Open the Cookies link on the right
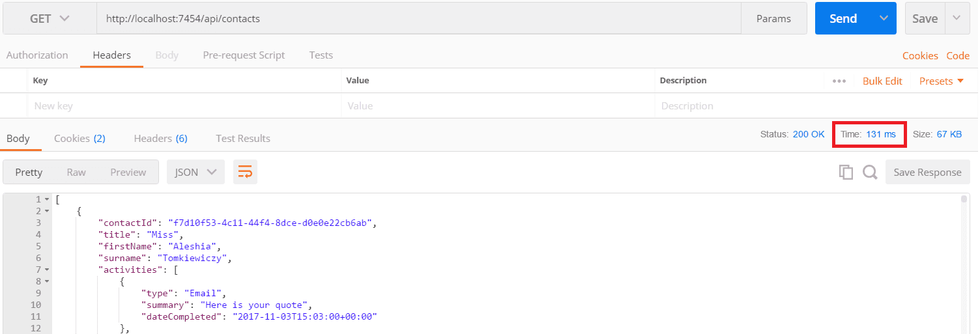Viewport: 980px width, 334px height. [x=920, y=56]
